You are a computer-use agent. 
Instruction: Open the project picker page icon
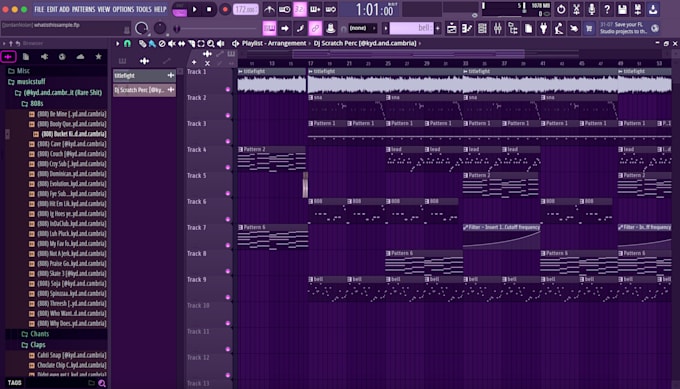click(x=528, y=29)
